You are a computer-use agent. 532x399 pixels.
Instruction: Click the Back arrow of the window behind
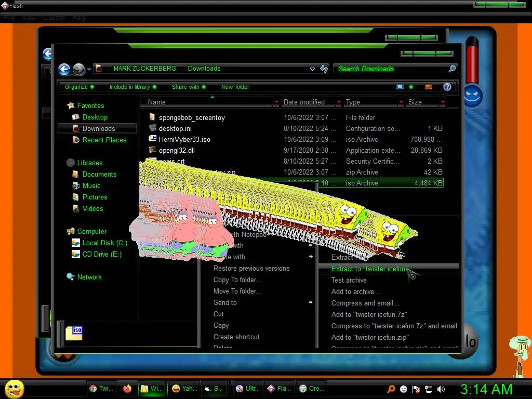tap(47, 54)
